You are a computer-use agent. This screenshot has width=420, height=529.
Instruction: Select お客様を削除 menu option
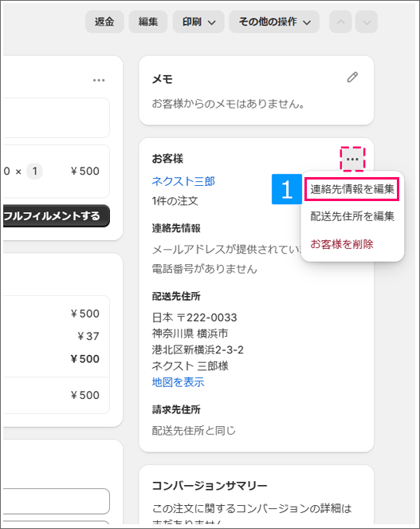(342, 243)
